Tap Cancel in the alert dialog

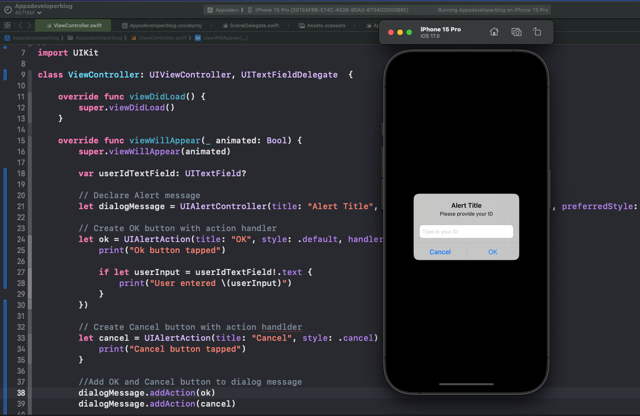[x=440, y=252]
